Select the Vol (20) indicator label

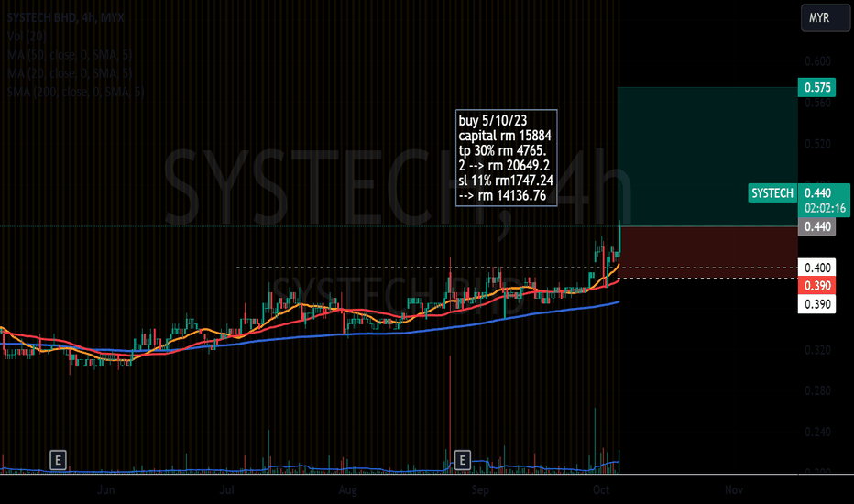(27, 37)
